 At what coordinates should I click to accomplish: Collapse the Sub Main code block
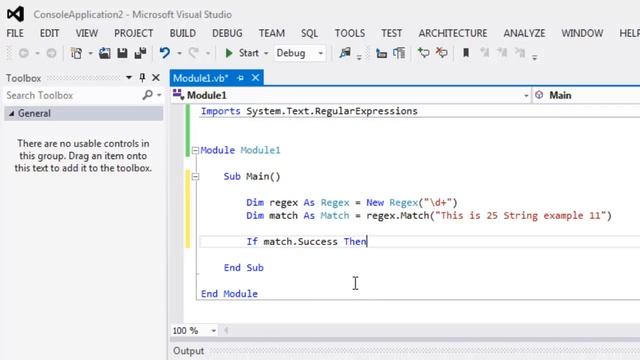tap(195, 177)
